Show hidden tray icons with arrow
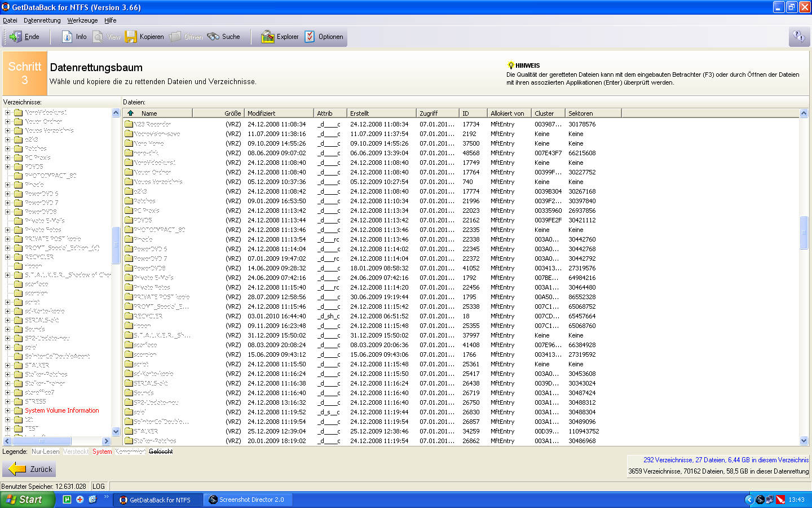 (749, 500)
